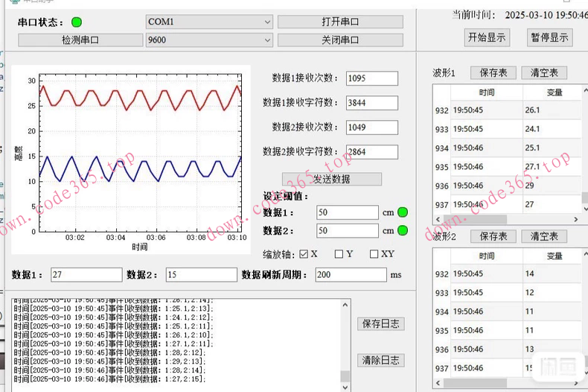Screen dimensions: 588x392
Task: Click the 关闭串口 button
Action: (x=340, y=39)
